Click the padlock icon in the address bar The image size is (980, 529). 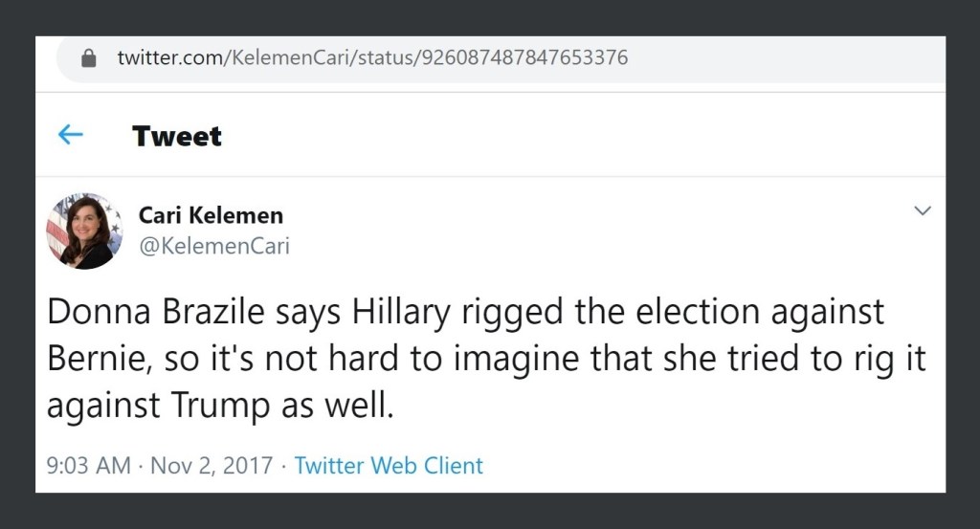pyautogui.click(x=89, y=58)
